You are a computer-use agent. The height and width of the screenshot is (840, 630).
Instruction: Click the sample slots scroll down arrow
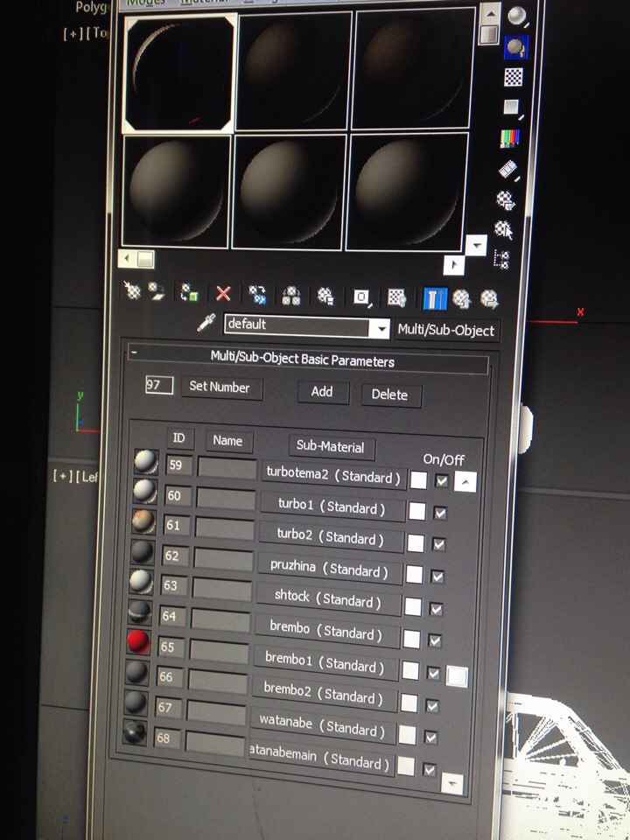click(476, 245)
